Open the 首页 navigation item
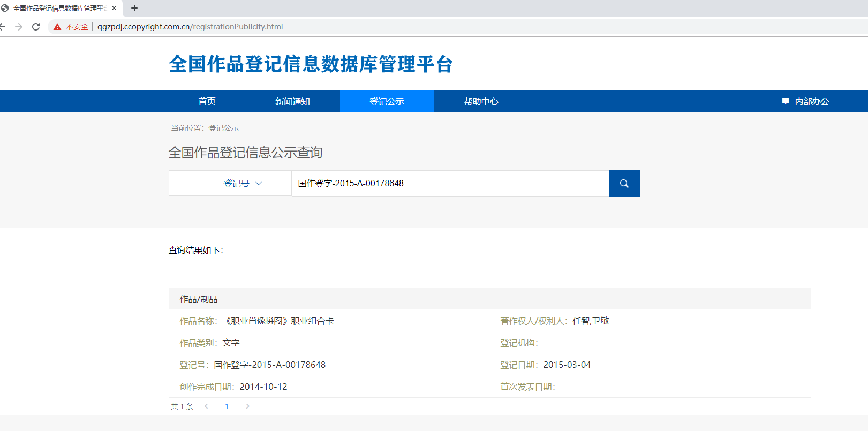The image size is (868, 431). (x=207, y=101)
